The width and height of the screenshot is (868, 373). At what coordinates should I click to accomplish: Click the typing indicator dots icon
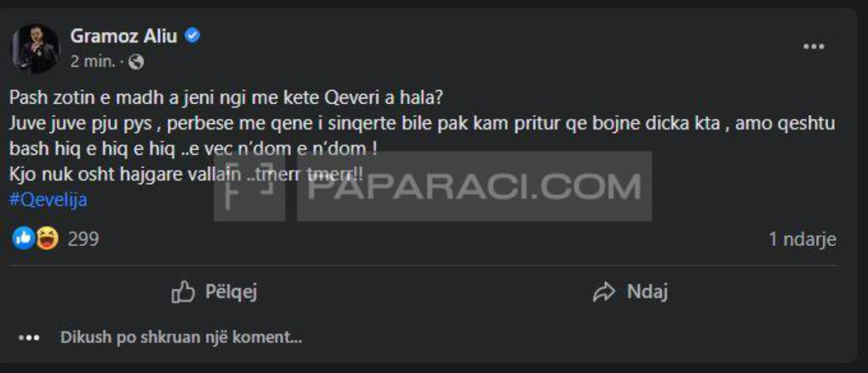(x=29, y=337)
